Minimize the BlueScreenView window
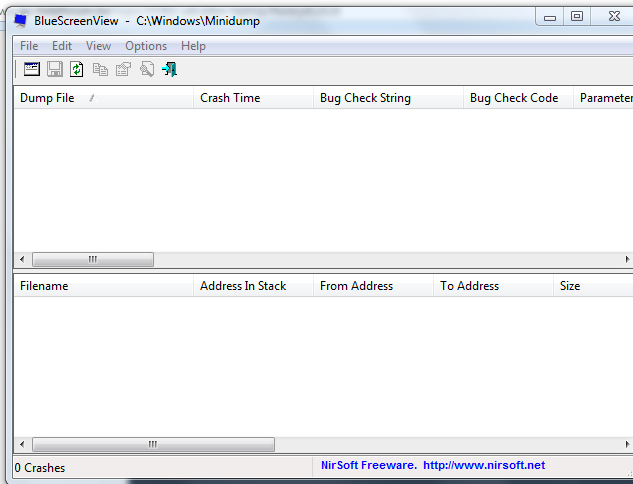 pyautogui.click(x=549, y=17)
